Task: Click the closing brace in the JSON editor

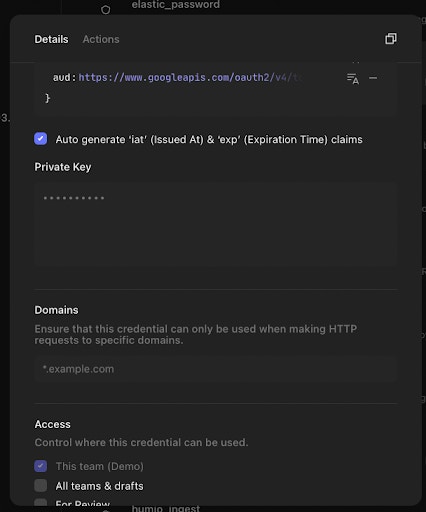Action: [x=47, y=98]
